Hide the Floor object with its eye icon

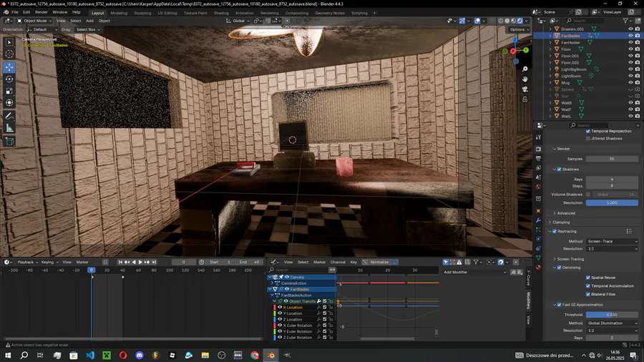(630, 49)
